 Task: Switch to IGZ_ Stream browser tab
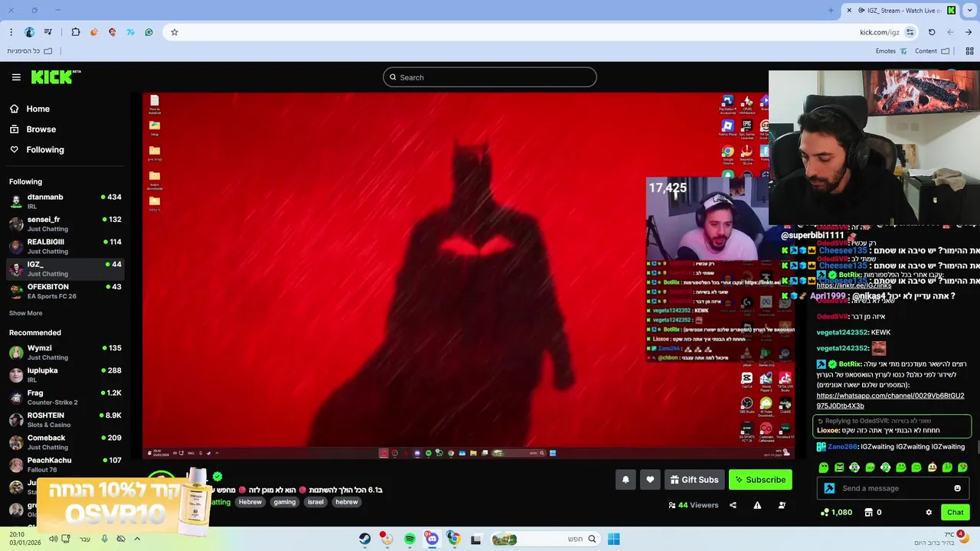click(902, 11)
